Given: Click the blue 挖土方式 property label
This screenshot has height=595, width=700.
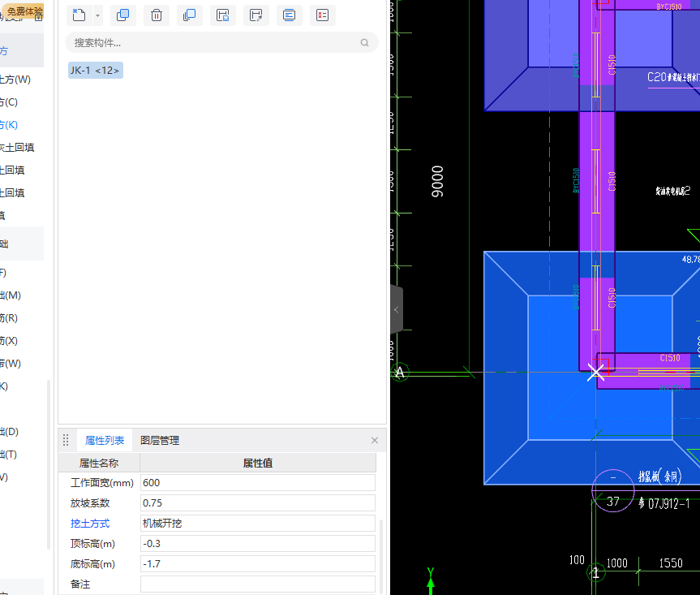Looking at the screenshot, I should [90, 524].
